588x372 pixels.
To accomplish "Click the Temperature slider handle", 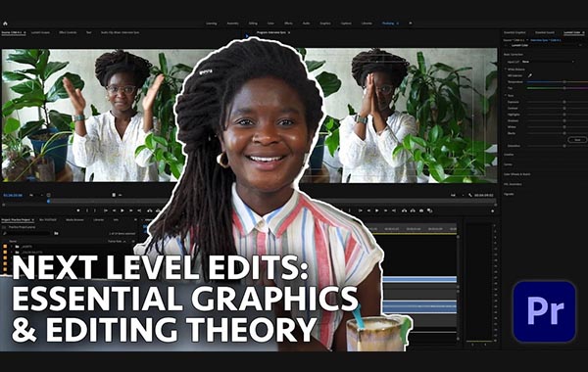I will point(564,81).
